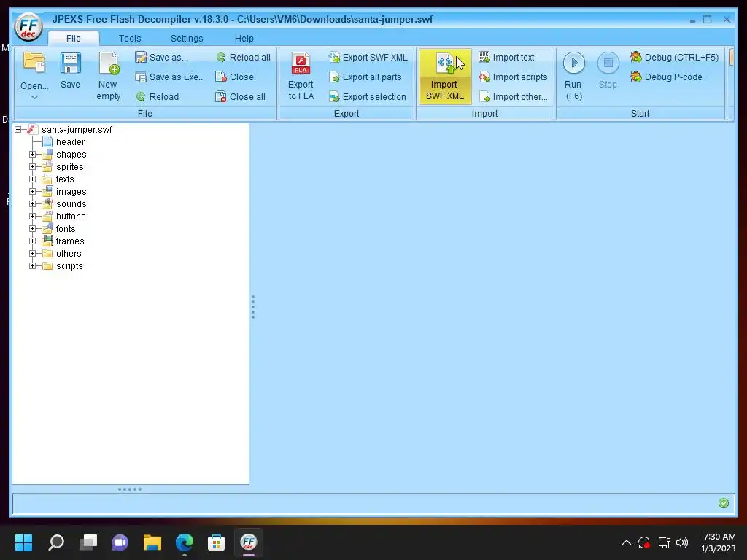The height and width of the screenshot is (560, 747).
Task: Select the shapes folder label
Action: (71, 155)
